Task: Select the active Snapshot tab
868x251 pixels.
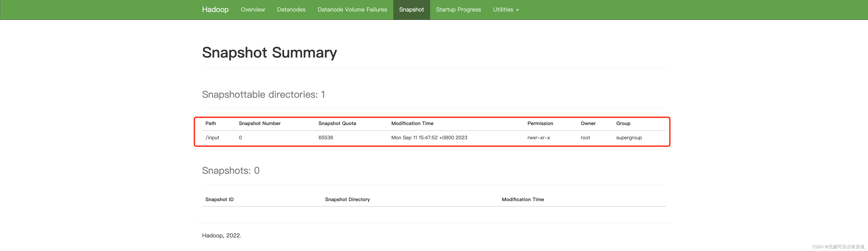Action: tap(411, 9)
